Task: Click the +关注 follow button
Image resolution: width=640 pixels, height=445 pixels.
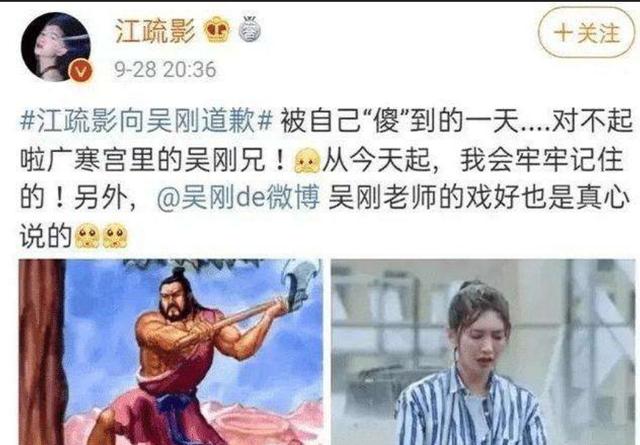Action: (x=587, y=33)
